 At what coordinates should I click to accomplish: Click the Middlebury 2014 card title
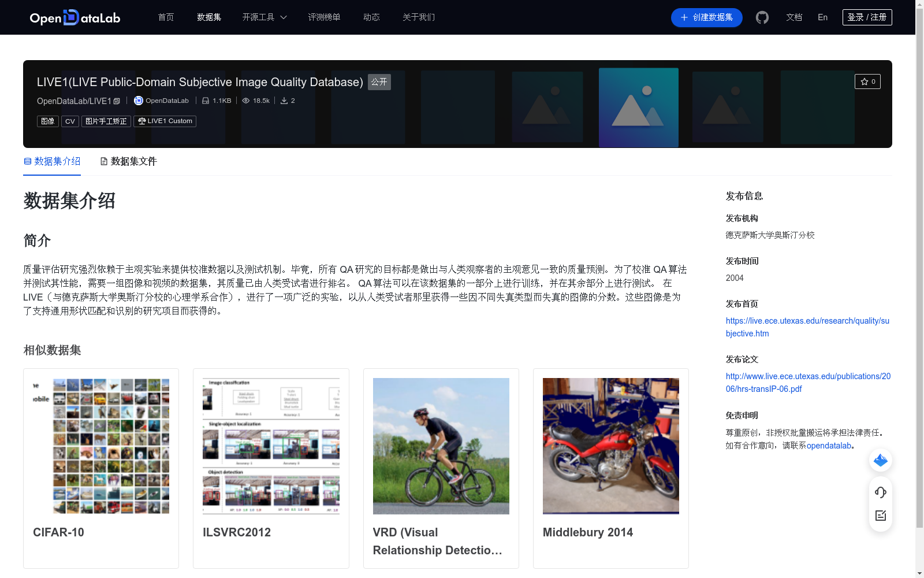click(588, 532)
